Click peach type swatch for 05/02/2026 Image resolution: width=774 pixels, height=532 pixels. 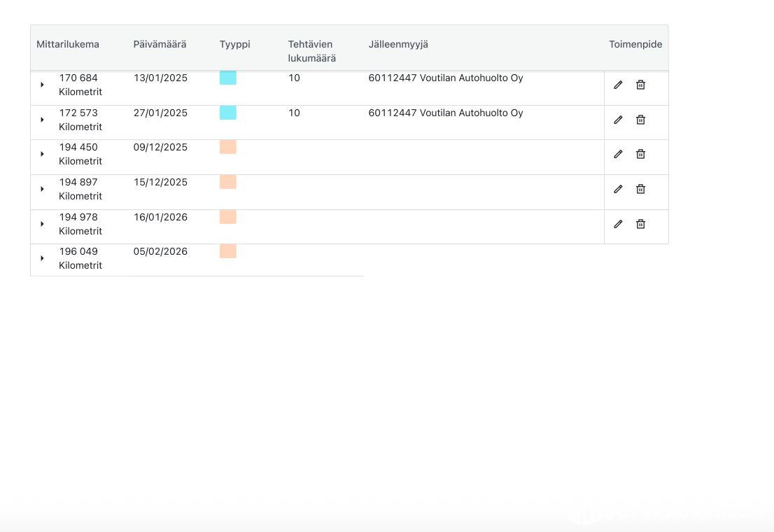coord(228,251)
